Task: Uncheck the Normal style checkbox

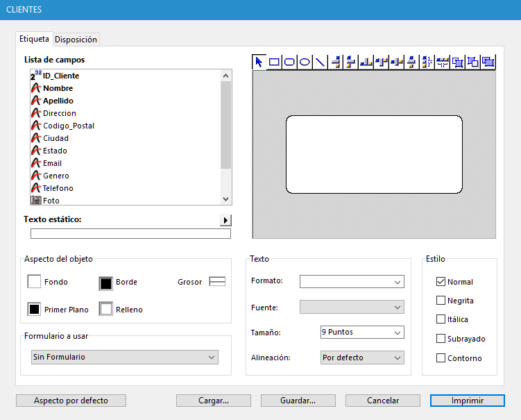Action: tap(441, 282)
